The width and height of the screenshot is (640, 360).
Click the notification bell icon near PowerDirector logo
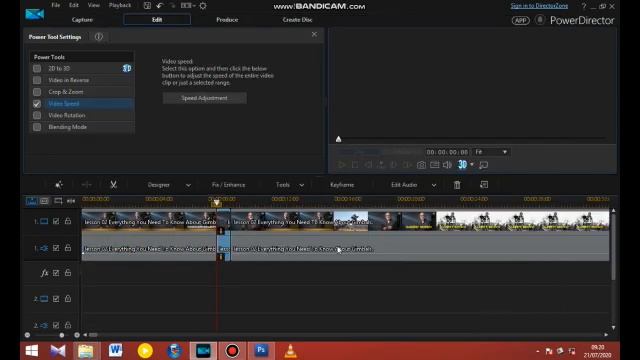540,20
